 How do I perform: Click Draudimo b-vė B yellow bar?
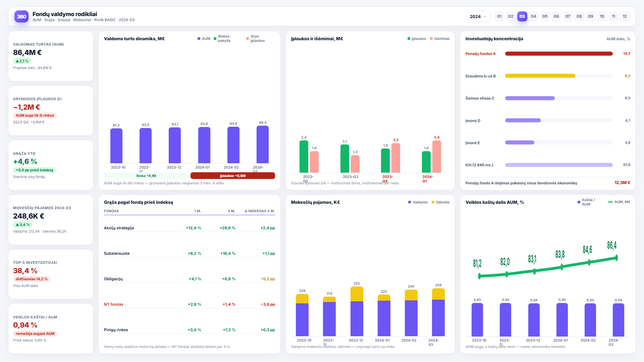pos(540,76)
